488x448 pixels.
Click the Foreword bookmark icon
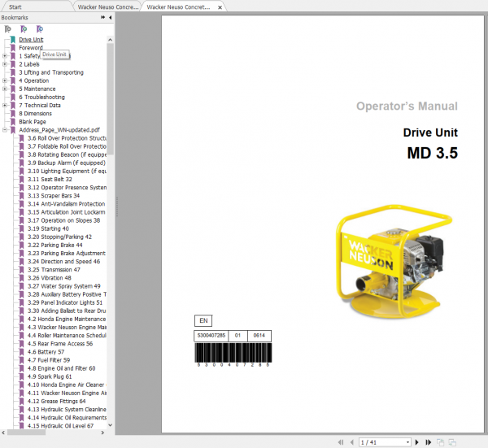[13, 48]
